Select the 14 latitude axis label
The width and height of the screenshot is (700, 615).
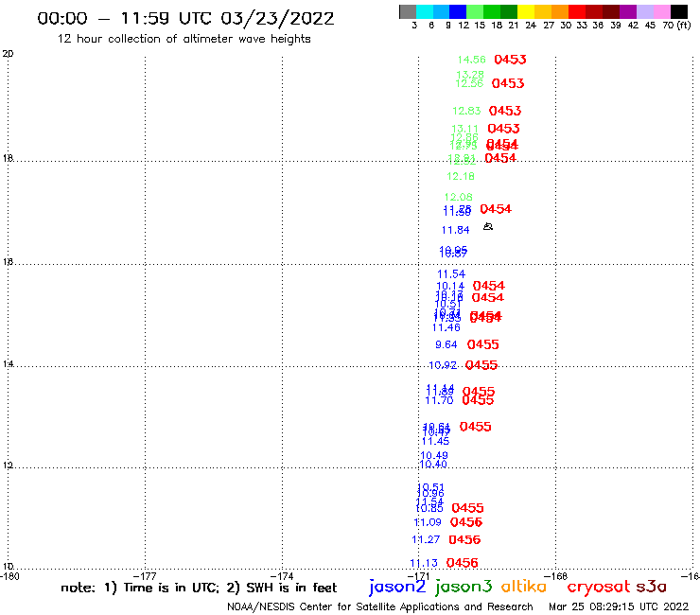(8, 364)
